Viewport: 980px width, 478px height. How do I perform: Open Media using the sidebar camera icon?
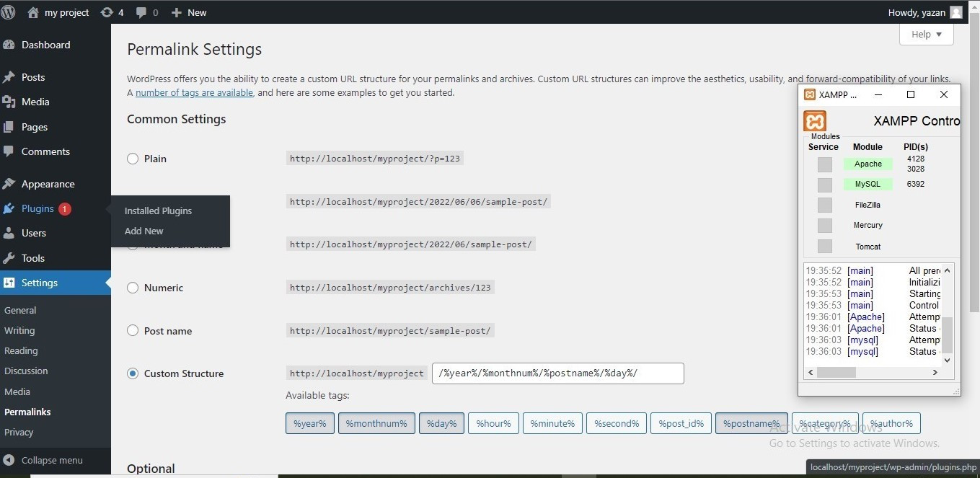click(x=10, y=102)
